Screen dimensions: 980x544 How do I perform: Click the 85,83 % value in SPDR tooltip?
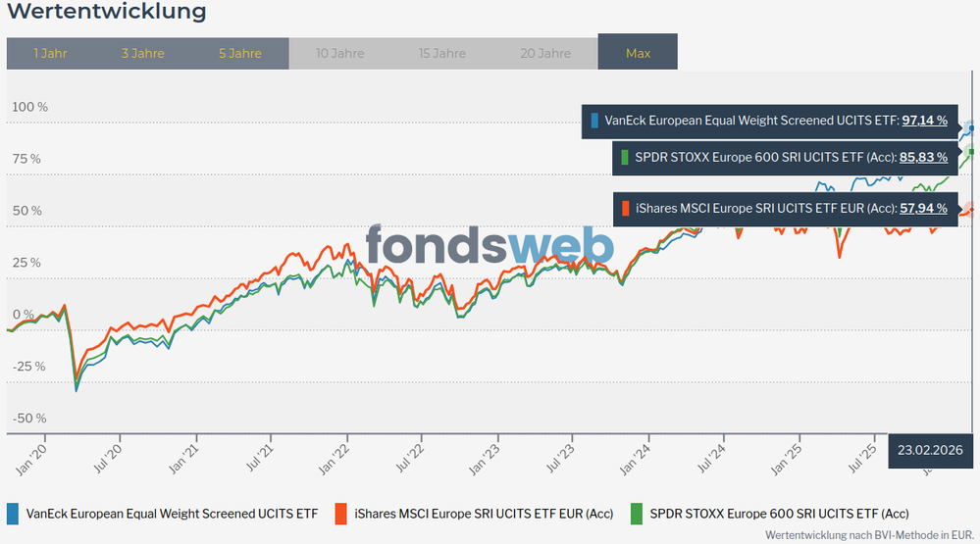tap(923, 158)
